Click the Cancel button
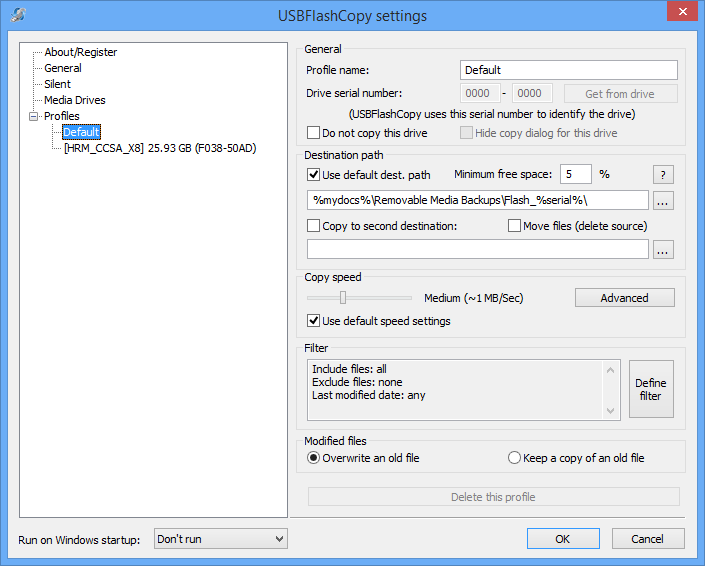 (647, 539)
